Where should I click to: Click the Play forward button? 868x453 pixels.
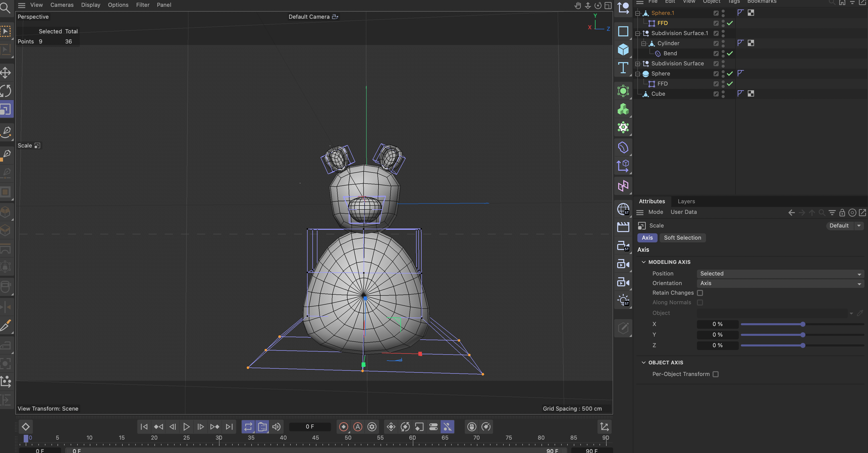(x=186, y=427)
